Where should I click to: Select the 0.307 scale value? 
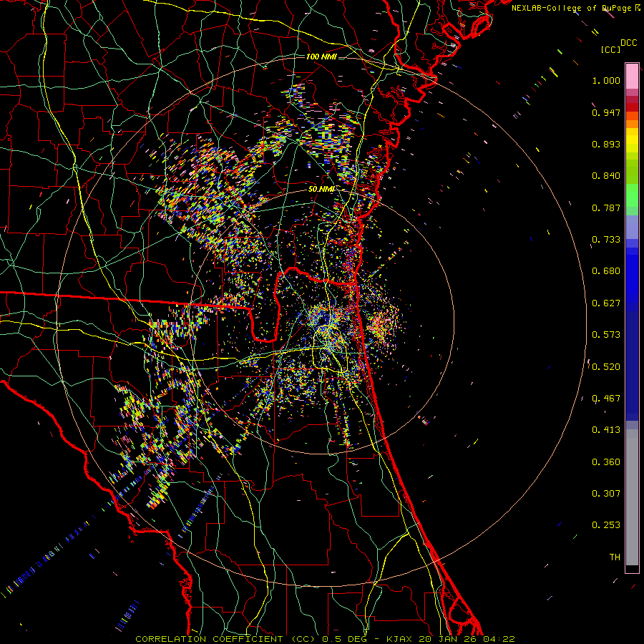click(606, 494)
